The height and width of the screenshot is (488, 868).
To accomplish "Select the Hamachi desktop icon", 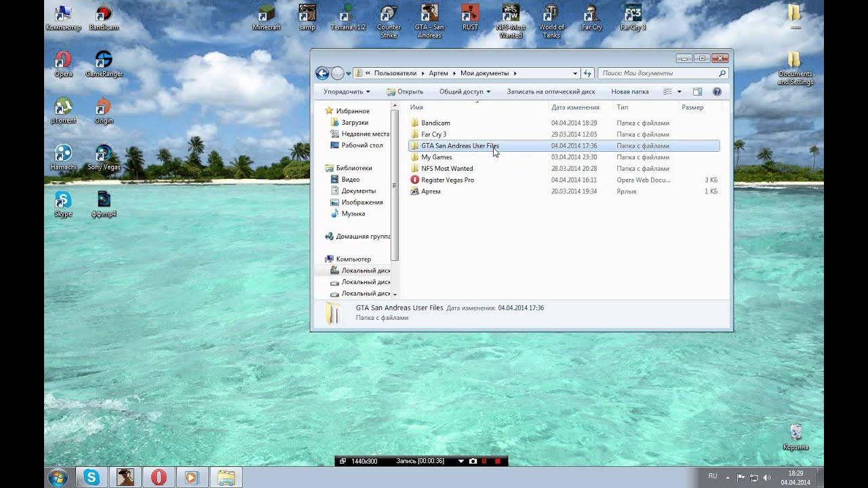I will [63, 157].
